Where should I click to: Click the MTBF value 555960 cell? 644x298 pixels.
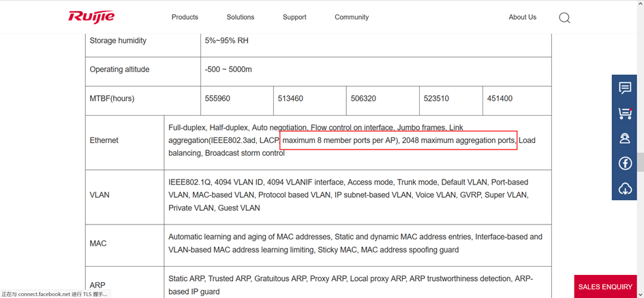[217, 99]
